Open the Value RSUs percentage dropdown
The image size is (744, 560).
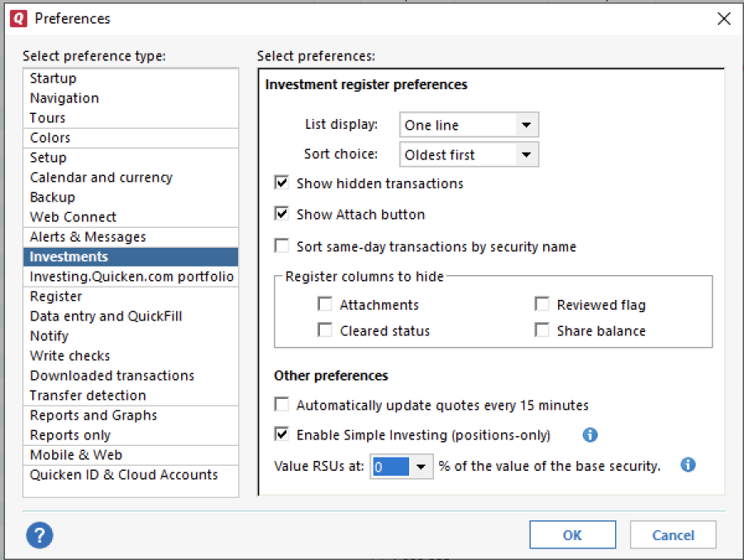pyautogui.click(x=422, y=467)
